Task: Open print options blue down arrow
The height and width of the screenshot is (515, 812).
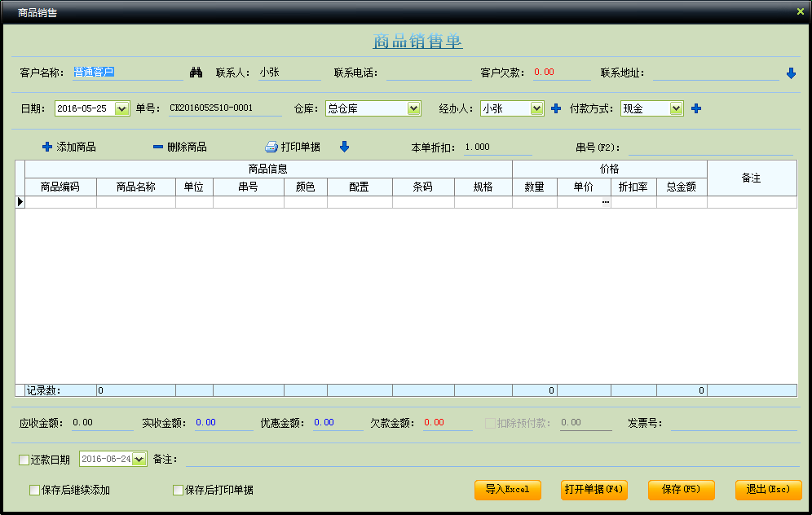Action: (x=344, y=147)
